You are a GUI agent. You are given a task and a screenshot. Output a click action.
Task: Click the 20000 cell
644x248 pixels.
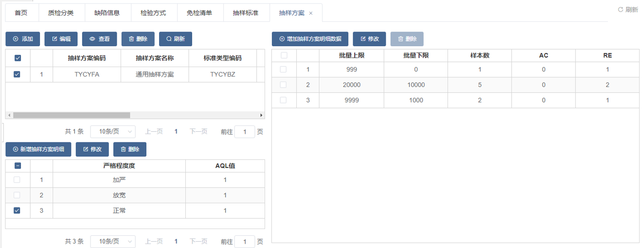click(352, 85)
